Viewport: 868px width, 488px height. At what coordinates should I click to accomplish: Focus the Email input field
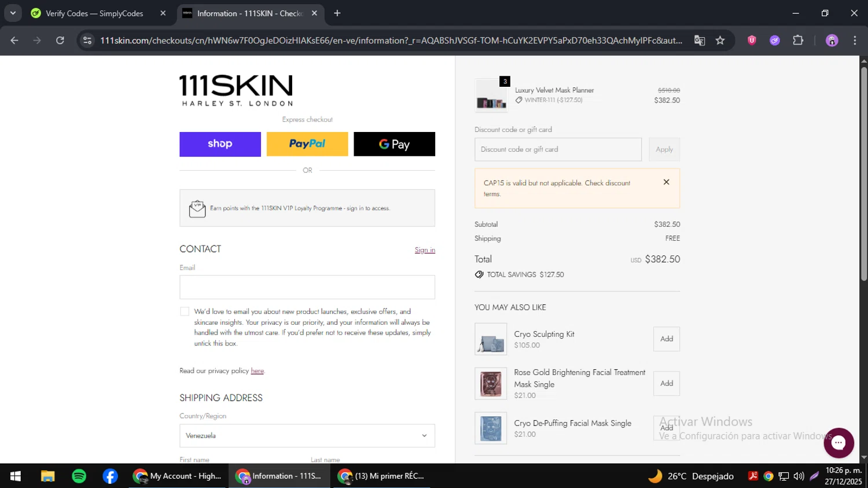click(307, 287)
